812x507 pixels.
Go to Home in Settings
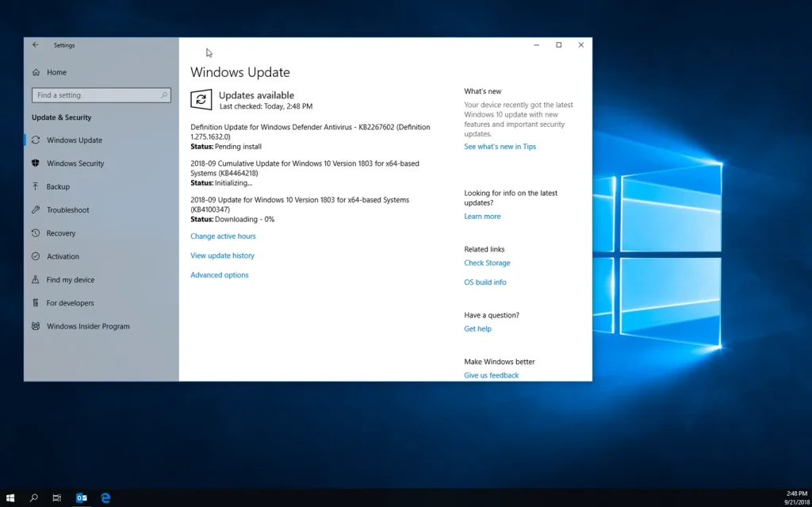click(56, 72)
